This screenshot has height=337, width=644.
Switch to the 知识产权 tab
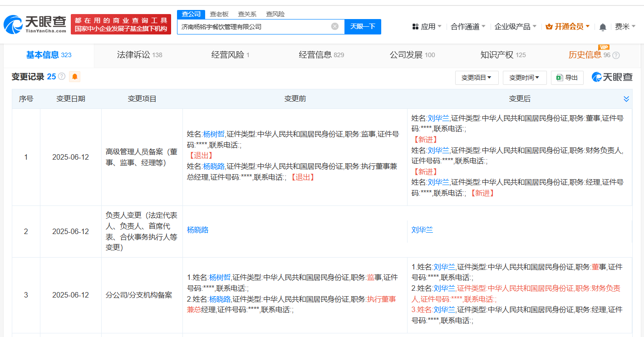tap(503, 55)
